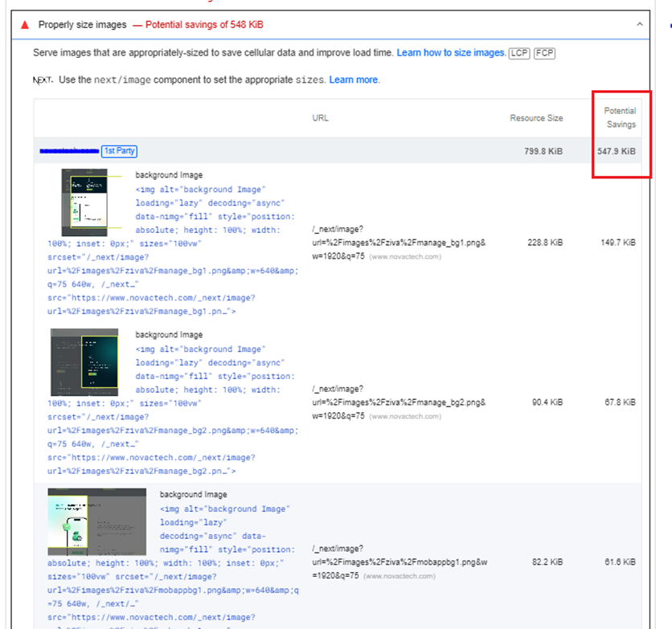672x629 pixels.
Task: Open the manage_bg2.png thumbnail preview
Action: coord(84,361)
